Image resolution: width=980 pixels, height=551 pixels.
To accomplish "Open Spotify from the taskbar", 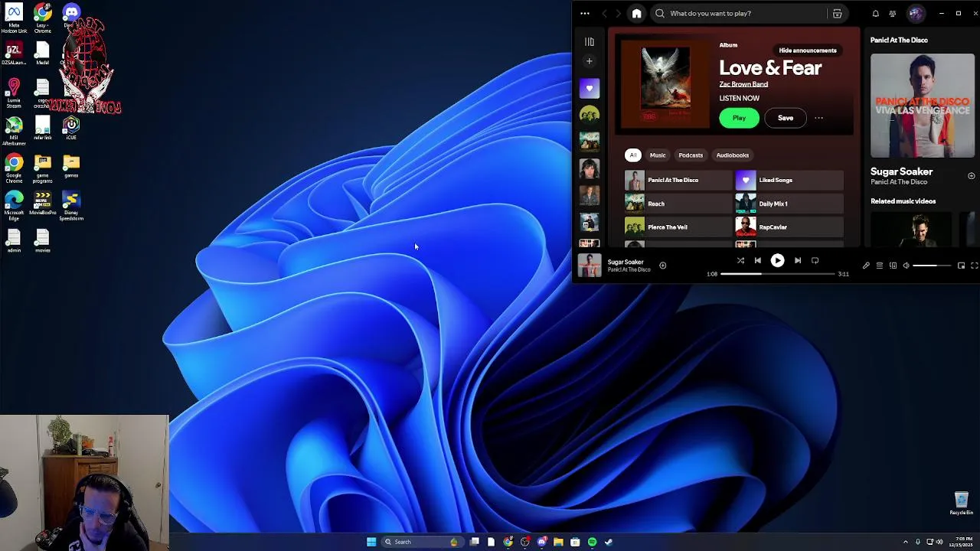I will 592,542.
